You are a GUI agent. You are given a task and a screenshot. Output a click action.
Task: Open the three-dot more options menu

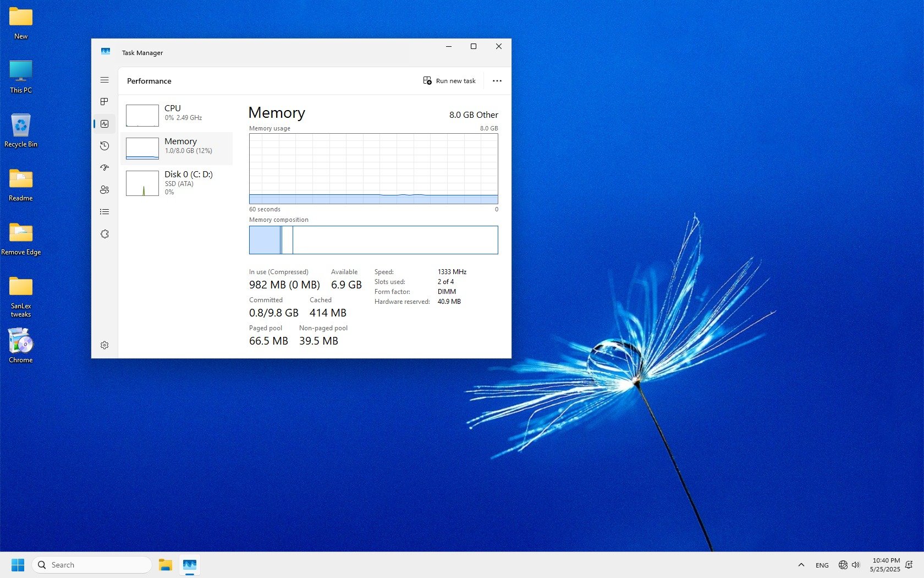coord(497,81)
